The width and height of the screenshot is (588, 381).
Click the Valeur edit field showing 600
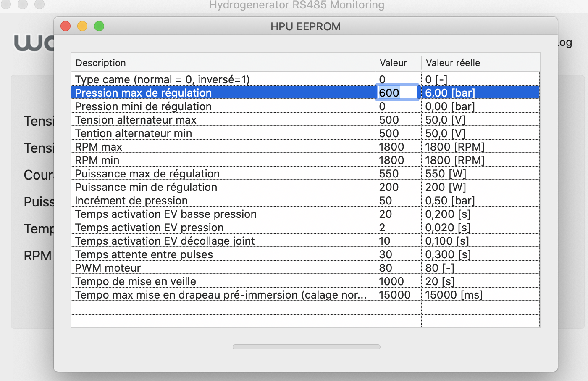(397, 93)
